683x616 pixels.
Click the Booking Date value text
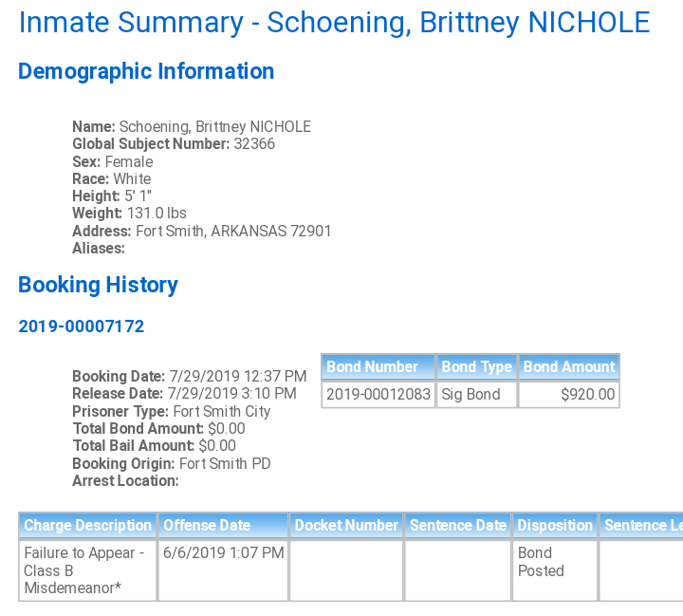coord(238,376)
